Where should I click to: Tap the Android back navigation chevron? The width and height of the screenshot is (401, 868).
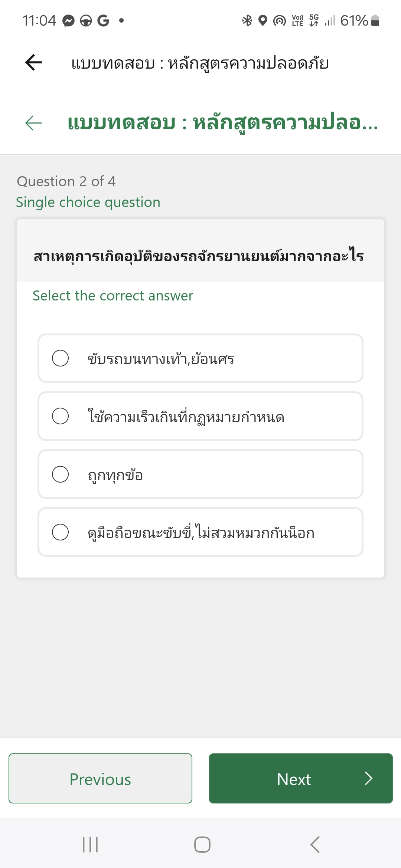315,845
